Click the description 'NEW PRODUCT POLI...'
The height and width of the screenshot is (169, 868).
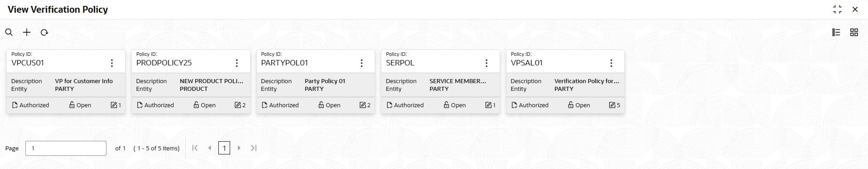(212, 81)
